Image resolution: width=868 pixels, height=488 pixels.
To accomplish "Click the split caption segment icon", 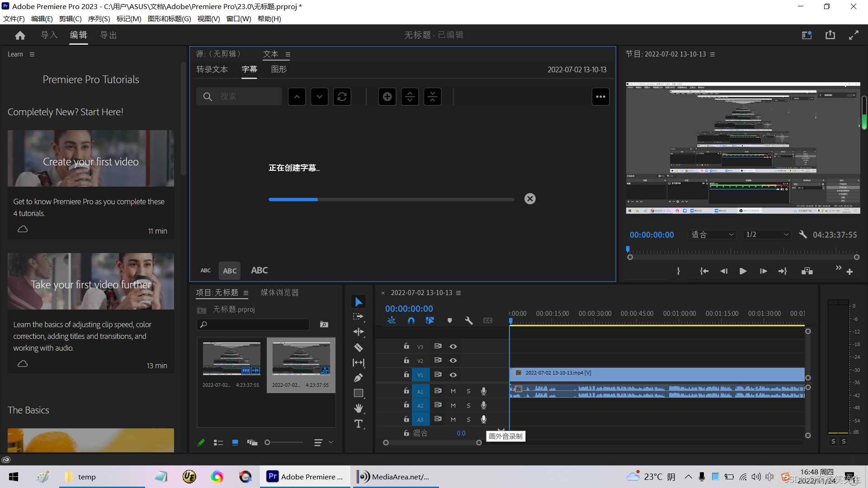I will pos(410,97).
